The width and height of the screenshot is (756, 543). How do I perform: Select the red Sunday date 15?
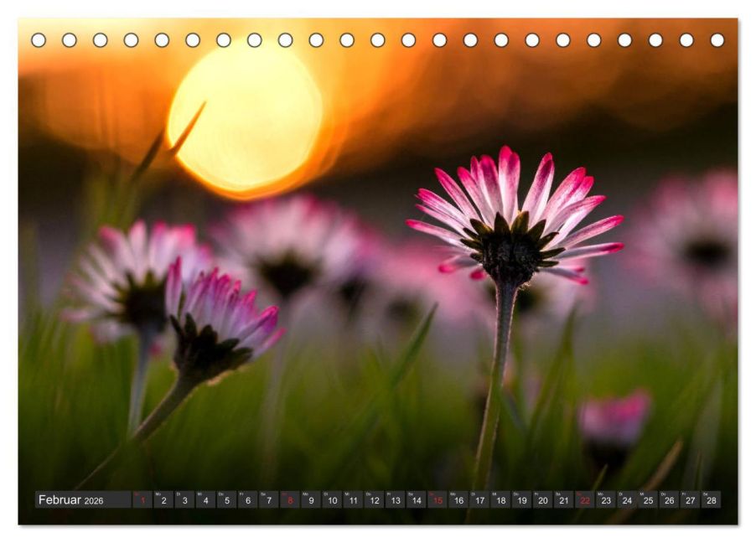click(x=438, y=499)
